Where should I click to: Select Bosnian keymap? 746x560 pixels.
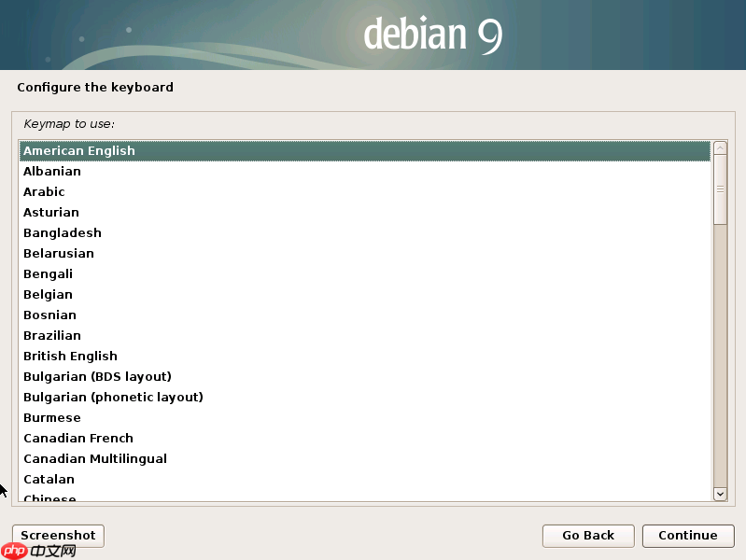pos(365,315)
